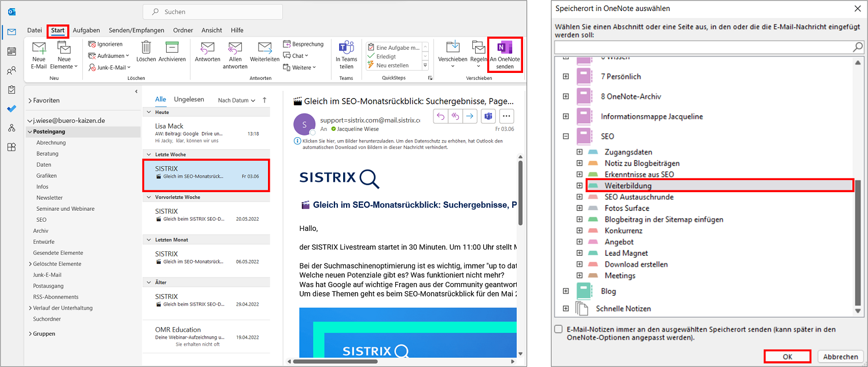Click the OneNote dialog notebook list scrollbar
Image resolution: width=868 pixels, height=367 pixels.
(858, 243)
